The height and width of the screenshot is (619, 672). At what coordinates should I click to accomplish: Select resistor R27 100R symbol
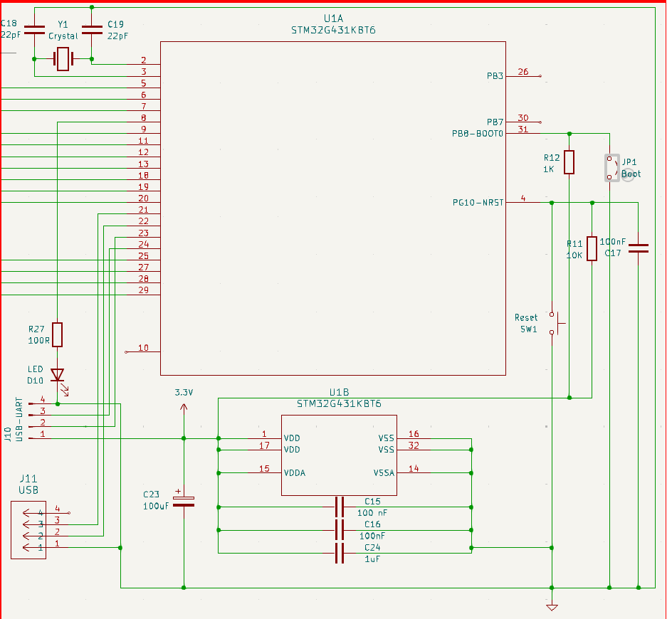point(58,335)
